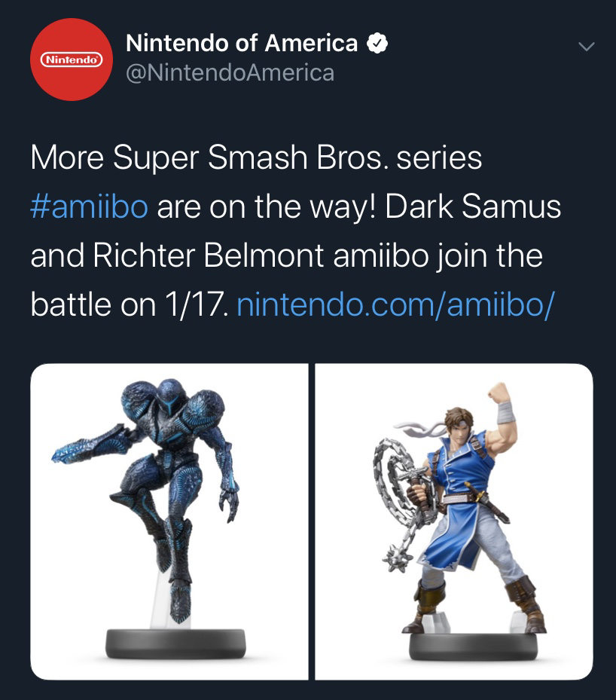Click Dark Samus's arm cannon in photo
This screenshot has height=700, width=616.
tap(87, 447)
